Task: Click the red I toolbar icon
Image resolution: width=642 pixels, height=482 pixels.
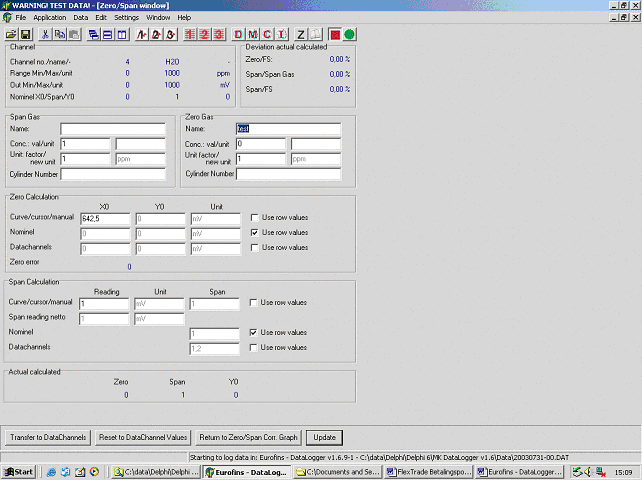Action: pos(281,34)
